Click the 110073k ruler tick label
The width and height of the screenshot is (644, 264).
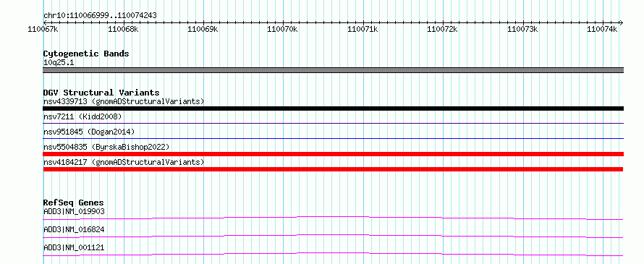(522, 29)
